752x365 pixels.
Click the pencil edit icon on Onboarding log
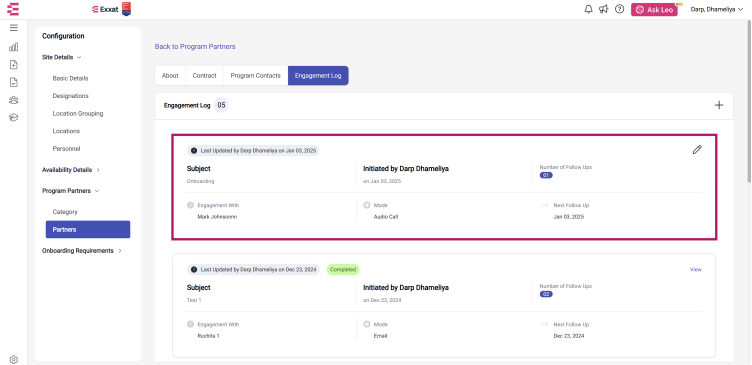click(x=697, y=150)
